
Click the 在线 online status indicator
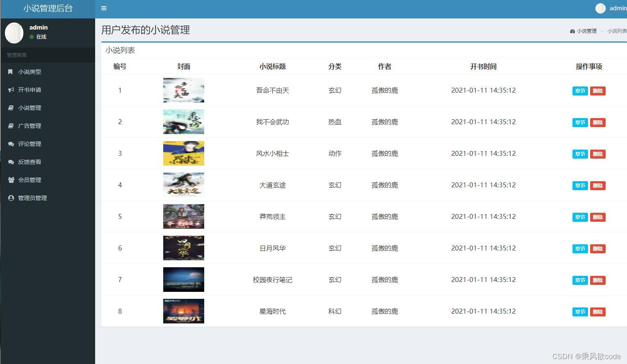pos(38,36)
